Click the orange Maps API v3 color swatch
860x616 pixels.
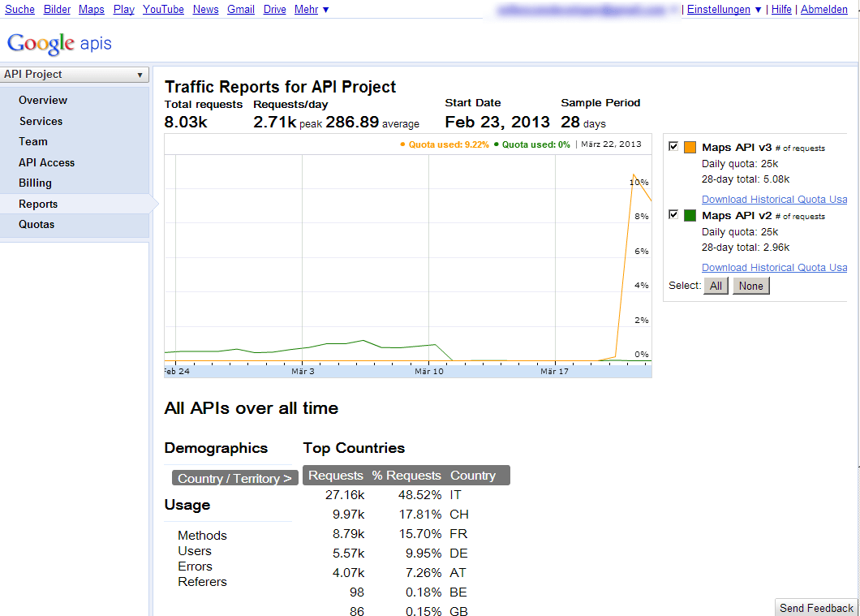pyautogui.click(x=690, y=147)
